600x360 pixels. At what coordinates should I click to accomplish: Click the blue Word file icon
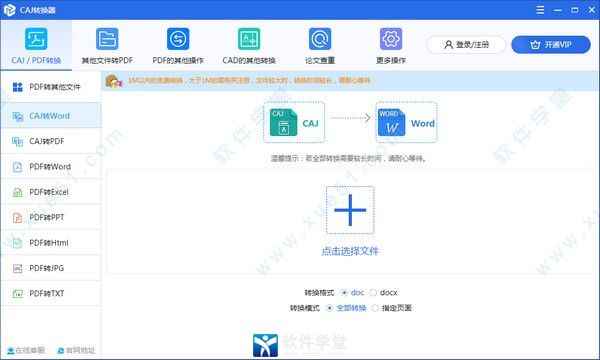pyautogui.click(x=391, y=122)
